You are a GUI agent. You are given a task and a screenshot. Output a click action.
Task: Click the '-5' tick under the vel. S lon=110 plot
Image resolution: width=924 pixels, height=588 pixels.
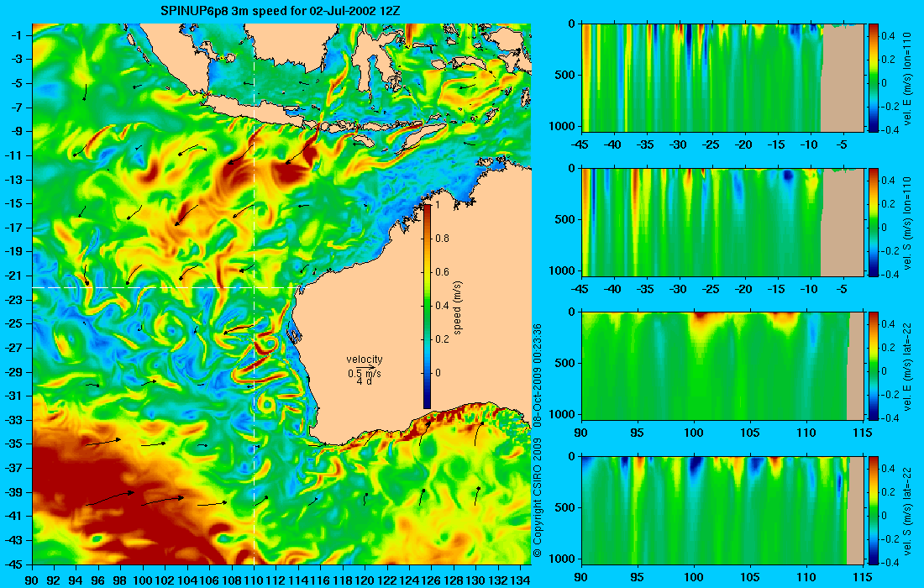tap(842, 289)
